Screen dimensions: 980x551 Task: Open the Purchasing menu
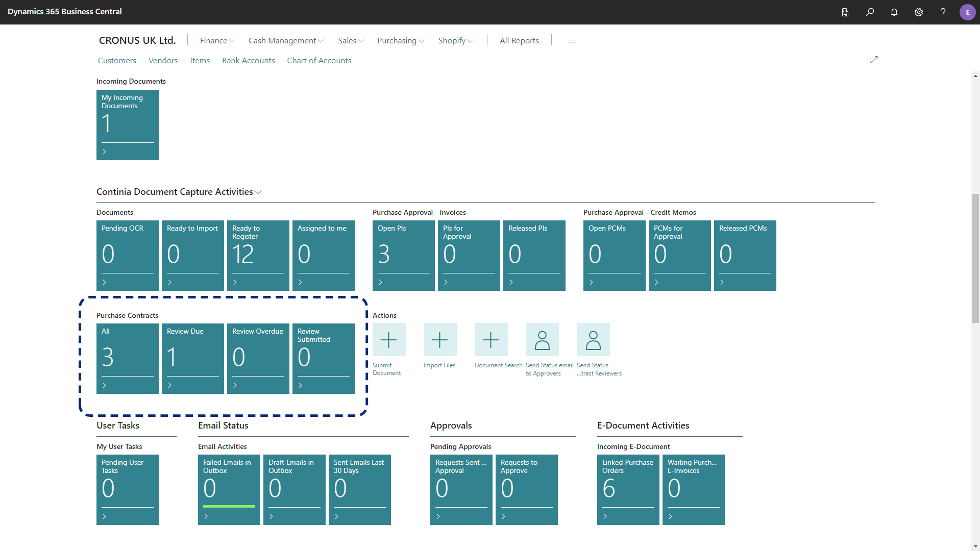pyautogui.click(x=397, y=40)
